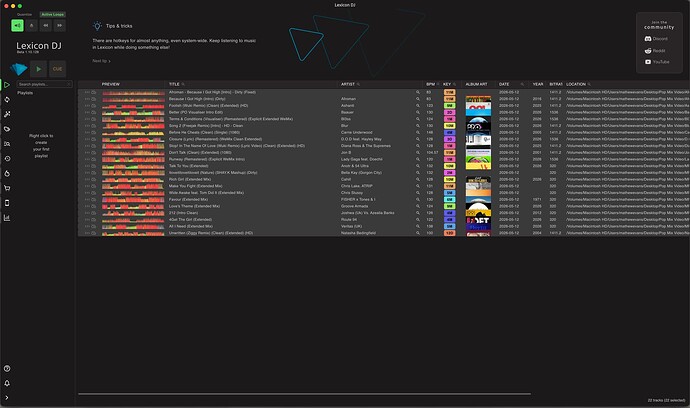Open the help question mark icon
The width and height of the screenshot is (690, 408).
click(7, 368)
